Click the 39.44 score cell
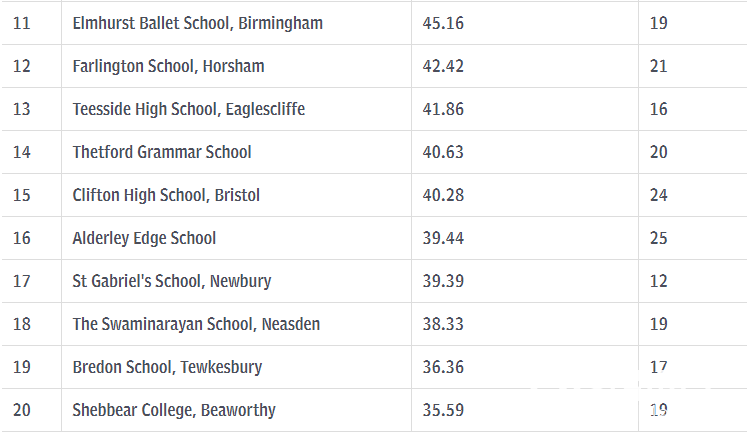747x432 pixels. click(x=443, y=238)
